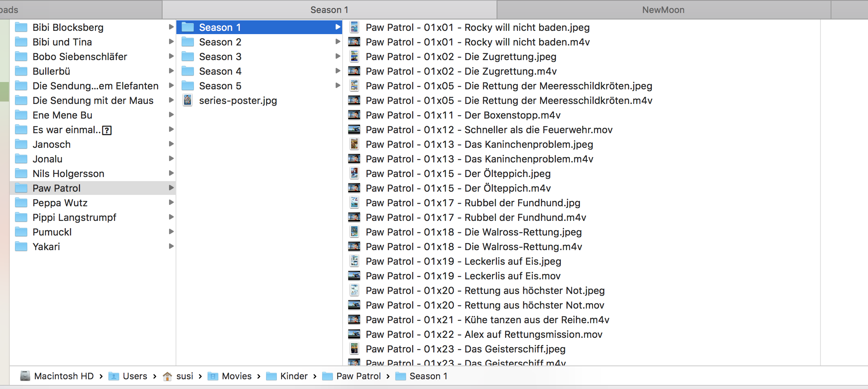Expand the Ene Mene Bu disclosure arrow
868x389 pixels.
(x=171, y=115)
